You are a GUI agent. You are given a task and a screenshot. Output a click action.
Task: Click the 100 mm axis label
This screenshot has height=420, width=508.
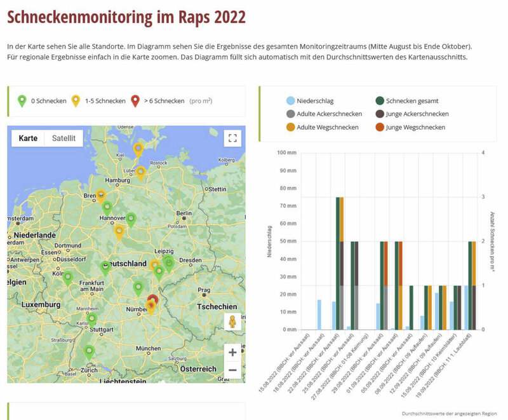(287, 152)
